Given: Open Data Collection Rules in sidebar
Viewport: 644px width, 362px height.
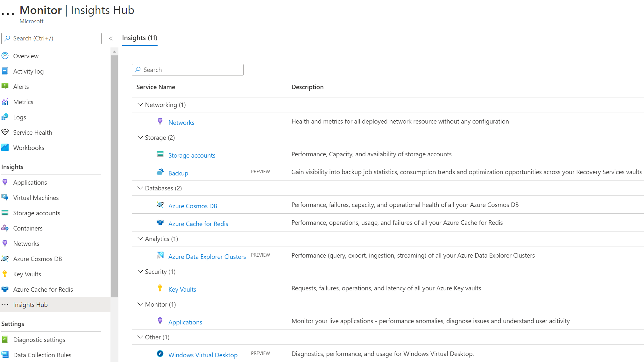Looking at the screenshot, I should [42, 355].
